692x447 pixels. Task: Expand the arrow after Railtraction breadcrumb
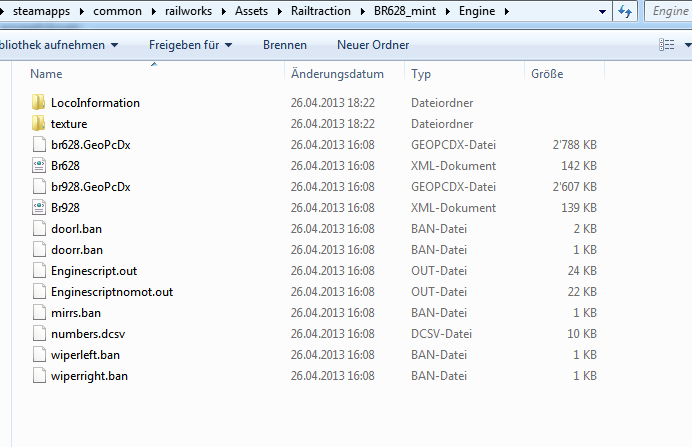(363, 11)
